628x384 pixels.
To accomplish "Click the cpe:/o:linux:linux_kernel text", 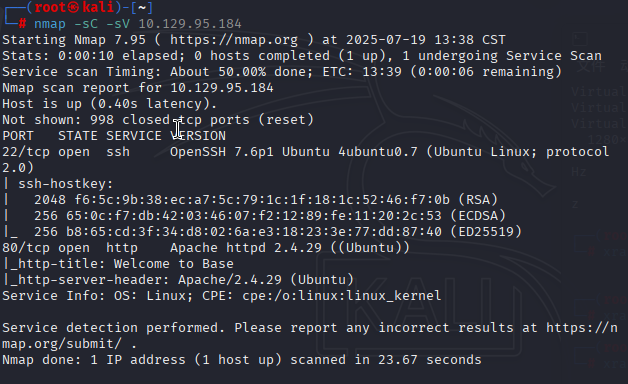I will tap(341, 296).
